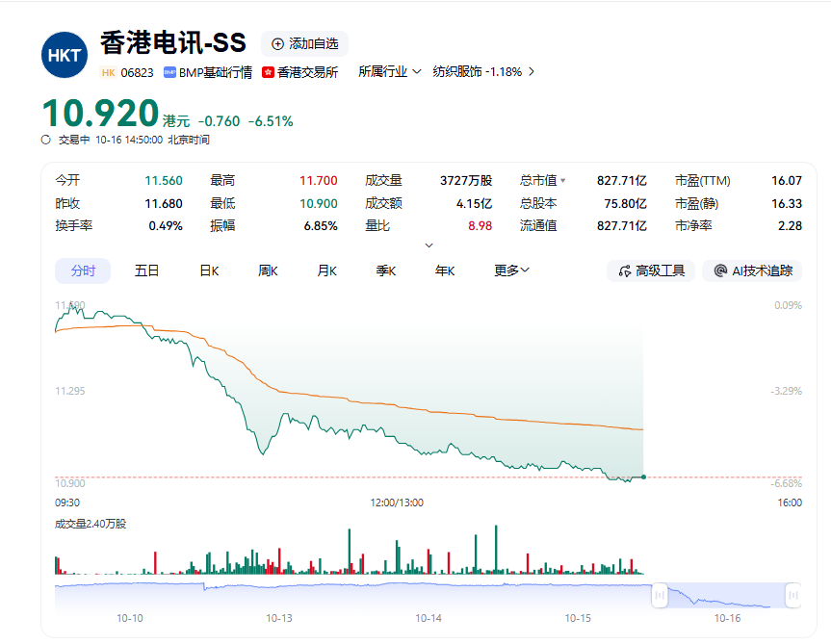Open the 纺织服饰 -1.18% industry link

[477, 71]
